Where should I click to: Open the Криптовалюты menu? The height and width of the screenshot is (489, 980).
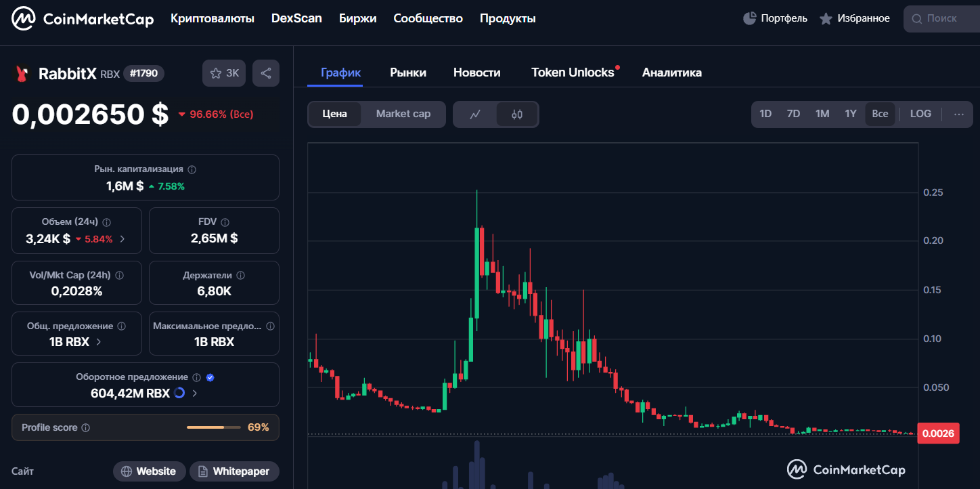coord(213,19)
